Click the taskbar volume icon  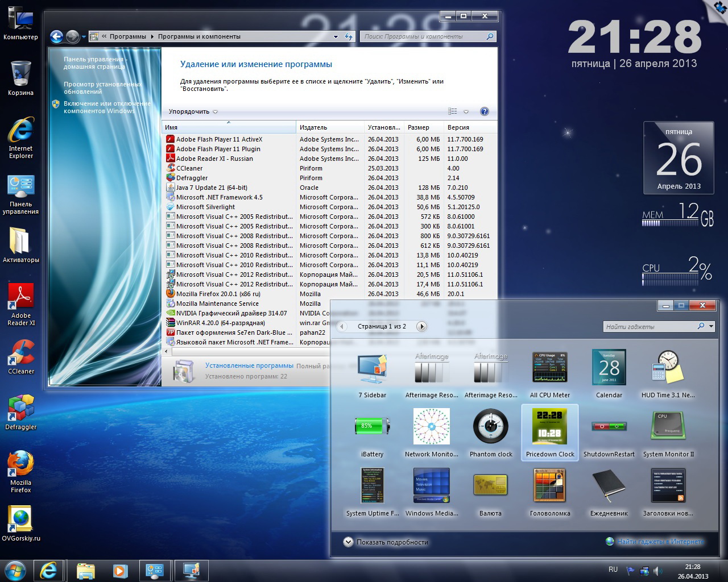coord(657,571)
